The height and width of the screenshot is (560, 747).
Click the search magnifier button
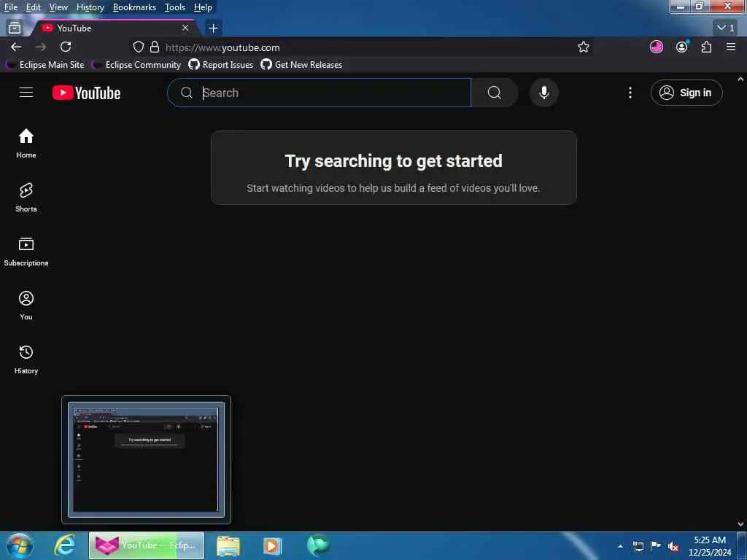click(x=495, y=93)
